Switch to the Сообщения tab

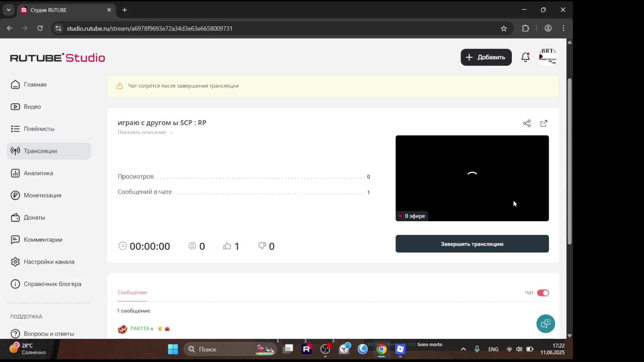tap(132, 292)
